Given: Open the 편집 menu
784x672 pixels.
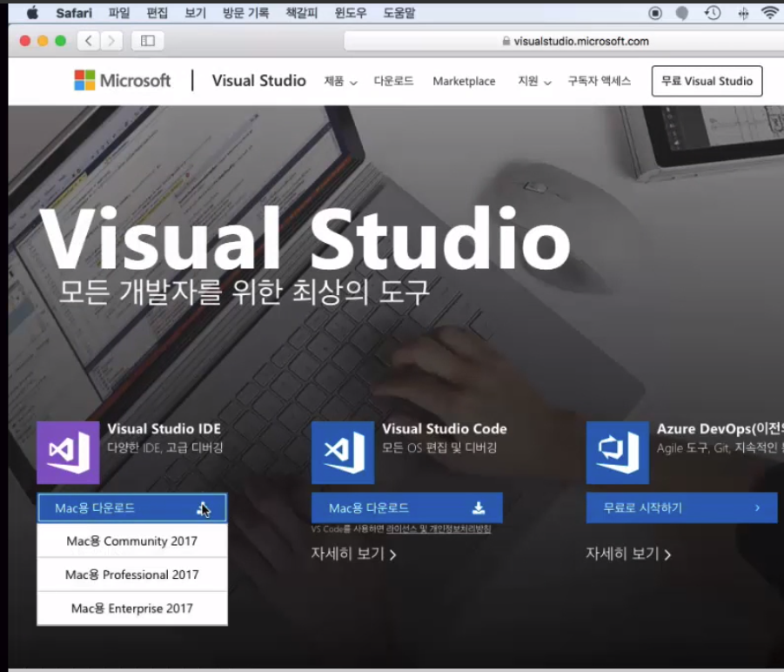Looking at the screenshot, I should 157,13.
